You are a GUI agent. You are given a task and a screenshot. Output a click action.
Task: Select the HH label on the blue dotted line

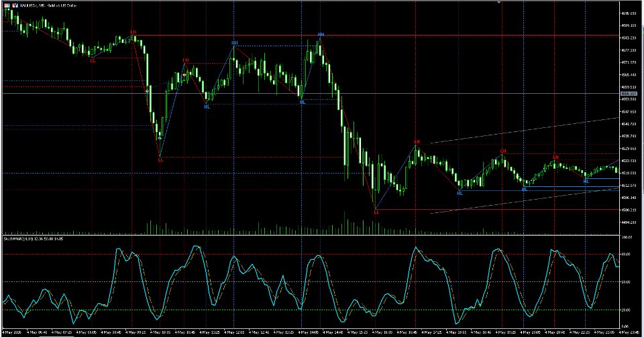[235, 43]
